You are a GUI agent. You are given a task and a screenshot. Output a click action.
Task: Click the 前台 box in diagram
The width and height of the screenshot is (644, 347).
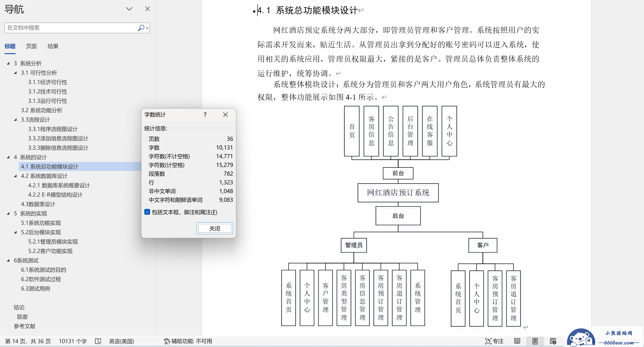(x=398, y=173)
